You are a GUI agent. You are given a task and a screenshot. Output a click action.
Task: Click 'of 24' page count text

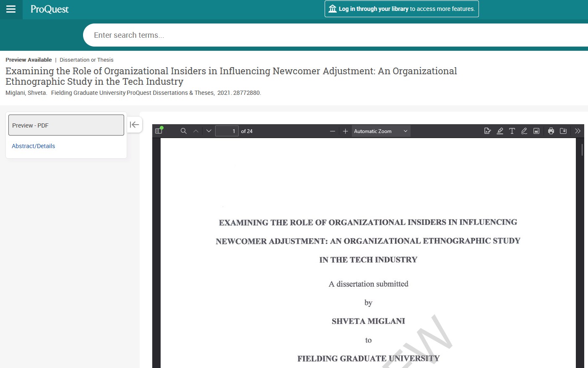coord(247,131)
